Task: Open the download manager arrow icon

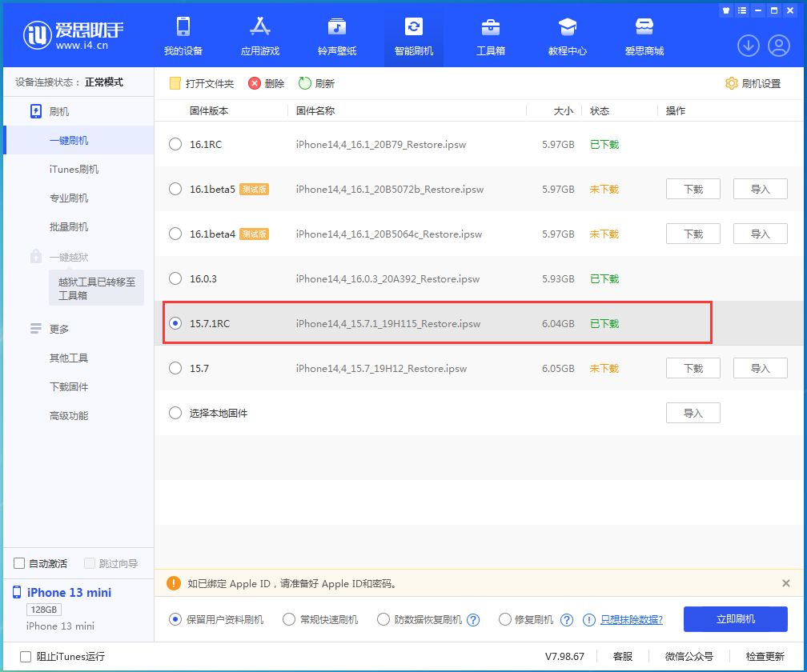Action: (749, 46)
